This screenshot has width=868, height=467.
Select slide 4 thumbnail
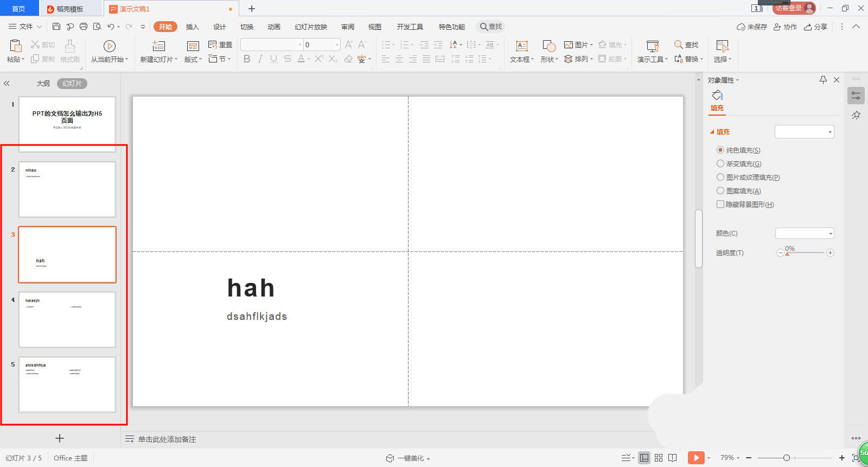pyautogui.click(x=67, y=319)
